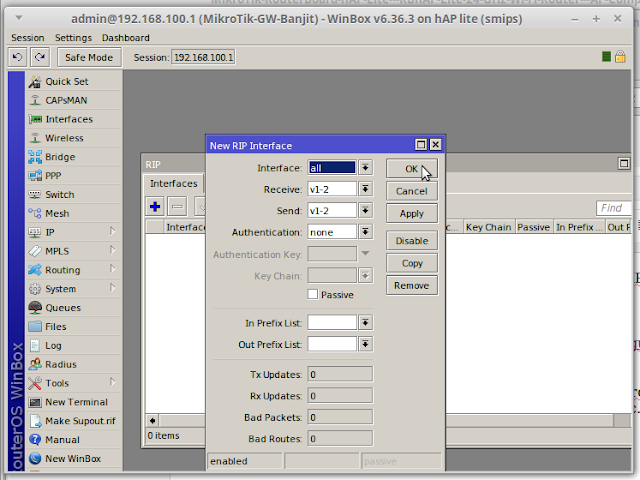Click blue plus add button in RIP window

point(155,207)
